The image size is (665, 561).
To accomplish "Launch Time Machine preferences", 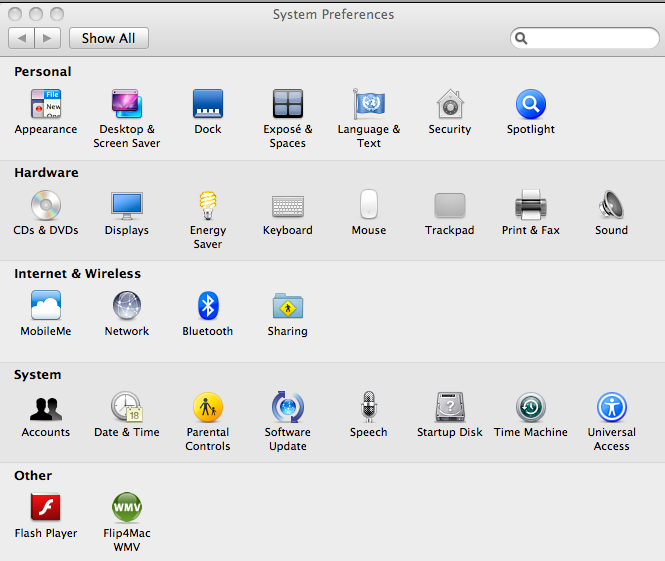I will pos(530,408).
